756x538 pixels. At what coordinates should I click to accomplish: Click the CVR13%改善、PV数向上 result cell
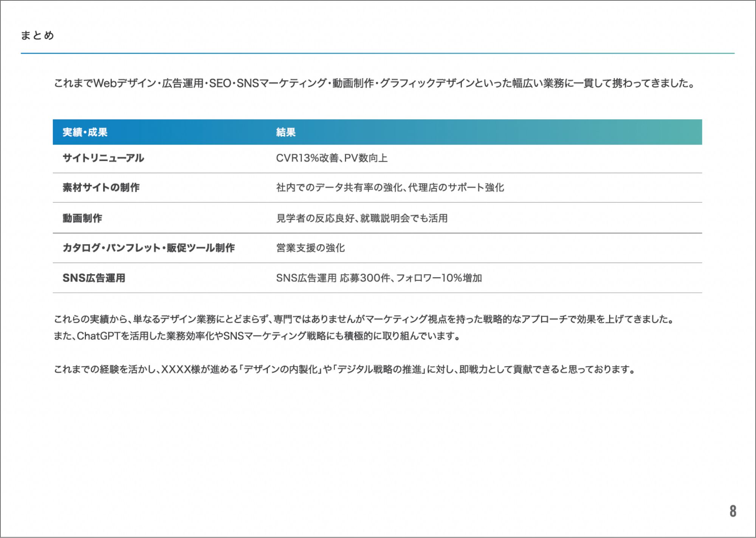(x=332, y=158)
